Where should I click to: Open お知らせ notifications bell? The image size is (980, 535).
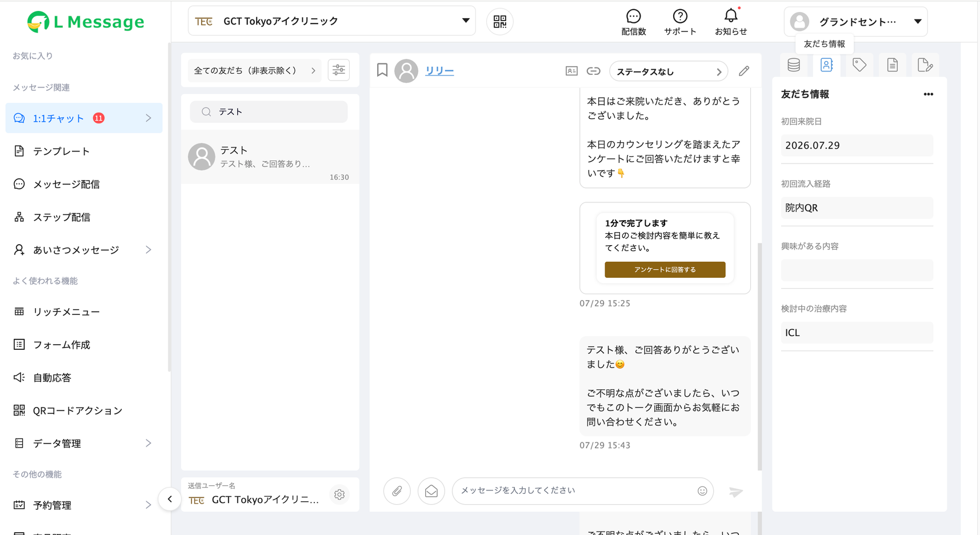tap(731, 22)
